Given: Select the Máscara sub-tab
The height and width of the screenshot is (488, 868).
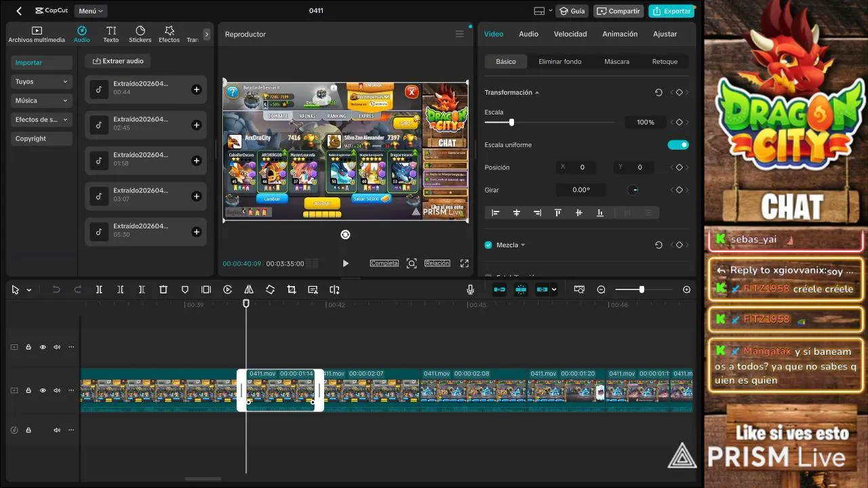Looking at the screenshot, I should (x=617, y=62).
